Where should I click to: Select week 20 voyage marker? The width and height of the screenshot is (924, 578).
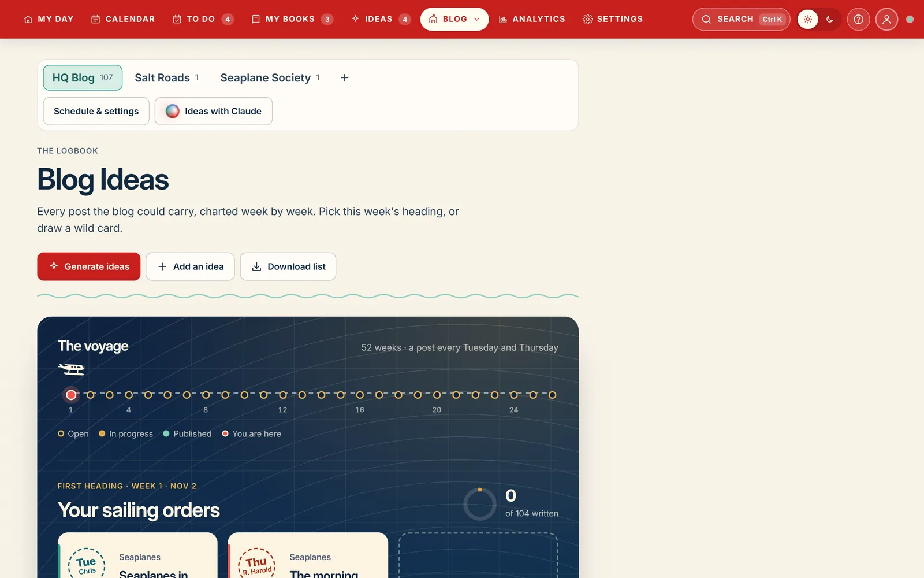(437, 395)
